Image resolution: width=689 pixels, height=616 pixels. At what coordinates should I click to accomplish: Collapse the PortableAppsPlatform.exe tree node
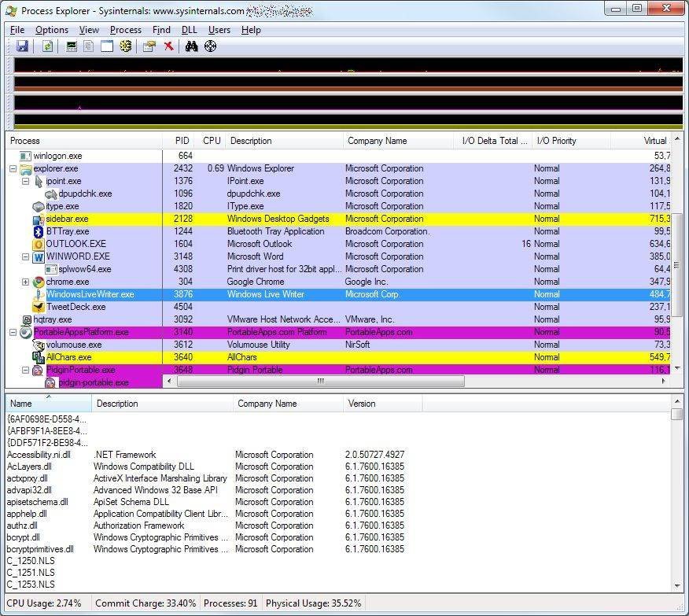(x=13, y=332)
